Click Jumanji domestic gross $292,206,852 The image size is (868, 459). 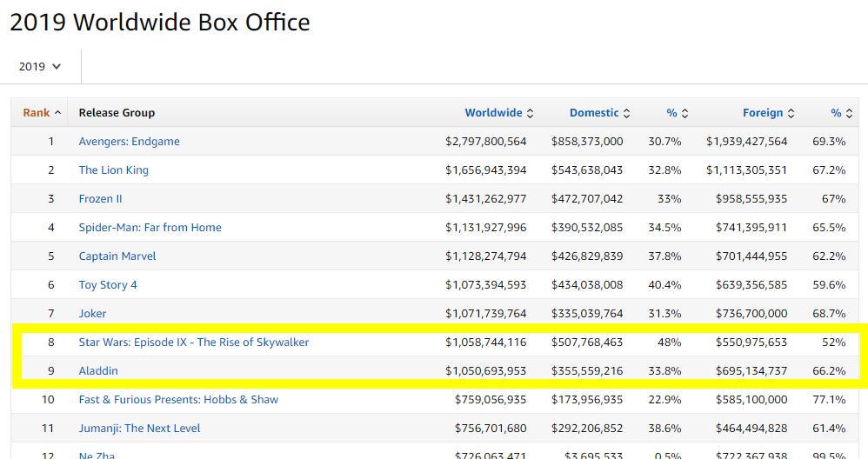(587, 429)
